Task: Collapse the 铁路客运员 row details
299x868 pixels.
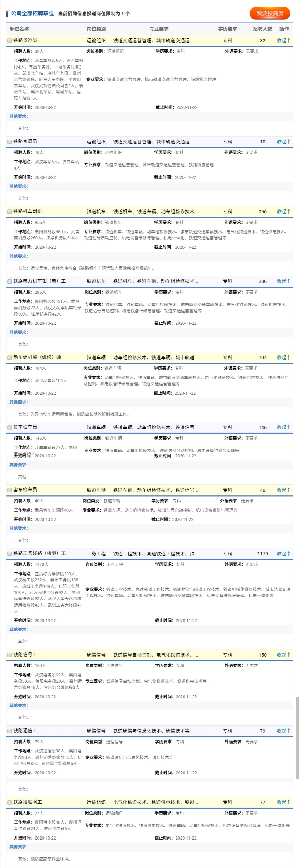Action: (283, 142)
